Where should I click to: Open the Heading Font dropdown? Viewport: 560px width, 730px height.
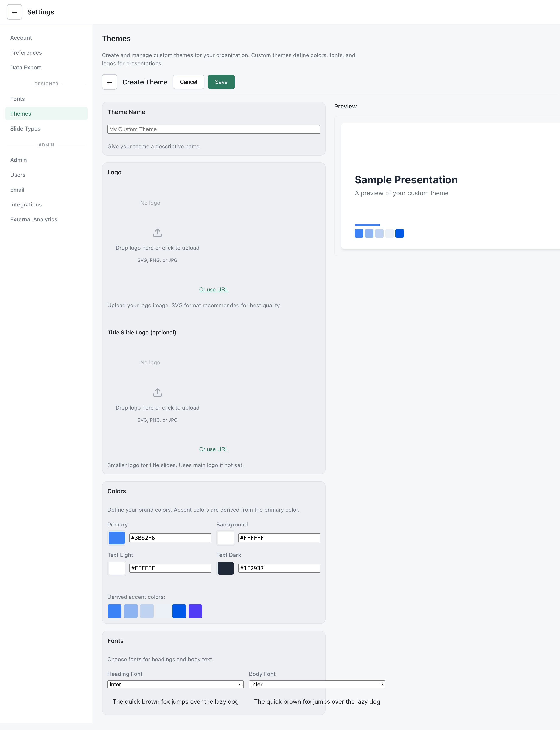[176, 684]
